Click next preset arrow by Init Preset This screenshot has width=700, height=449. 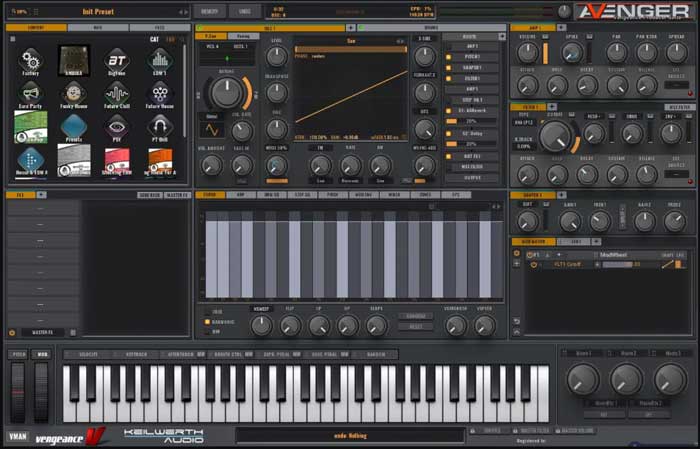click(x=187, y=12)
